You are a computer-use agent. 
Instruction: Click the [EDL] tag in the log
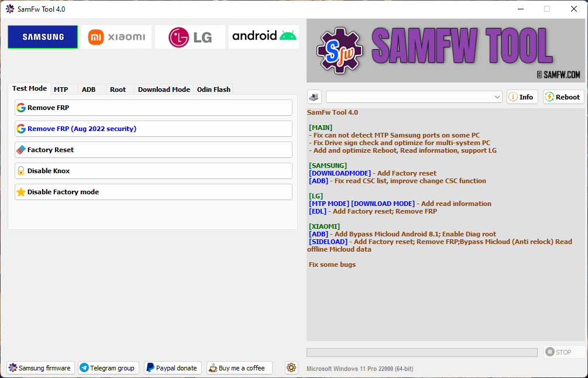coord(318,211)
